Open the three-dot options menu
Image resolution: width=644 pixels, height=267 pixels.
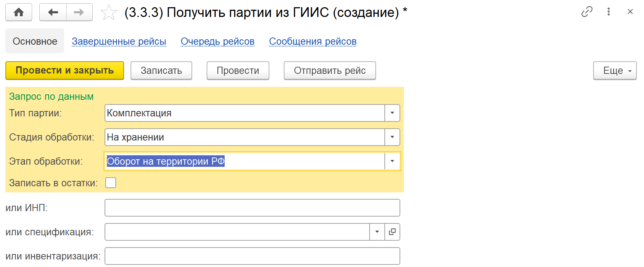coord(609,12)
